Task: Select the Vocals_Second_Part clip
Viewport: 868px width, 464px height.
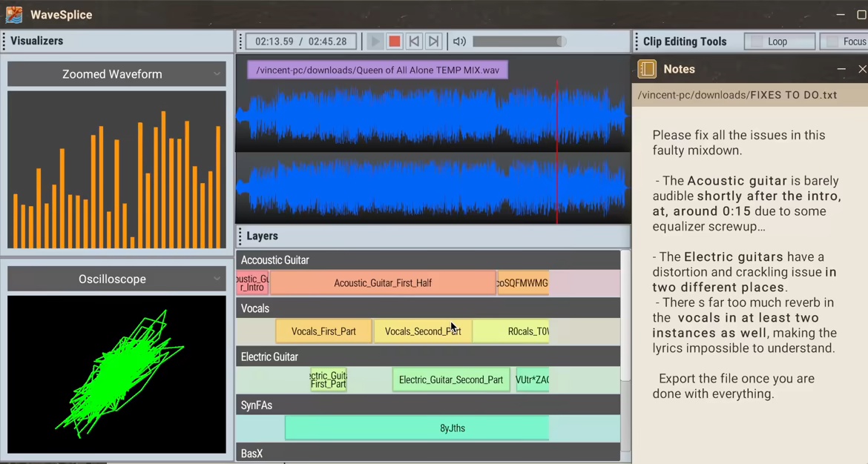Action: pos(423,331)
